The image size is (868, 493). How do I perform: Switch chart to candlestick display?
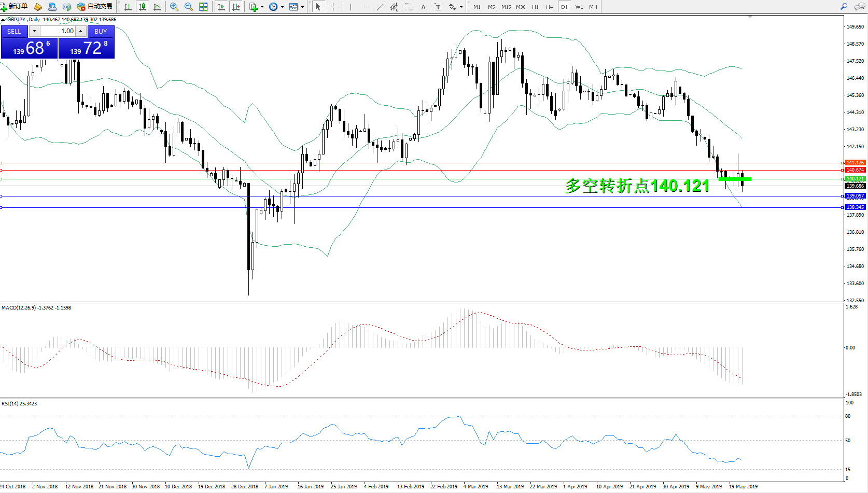pyautogui.click(x=143, y=7)
